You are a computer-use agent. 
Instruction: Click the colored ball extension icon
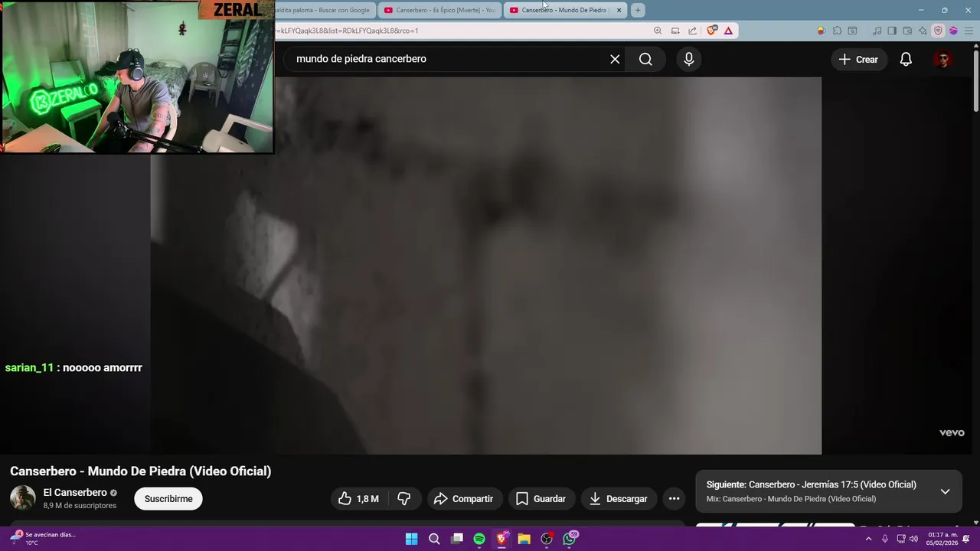pos(821,31)
